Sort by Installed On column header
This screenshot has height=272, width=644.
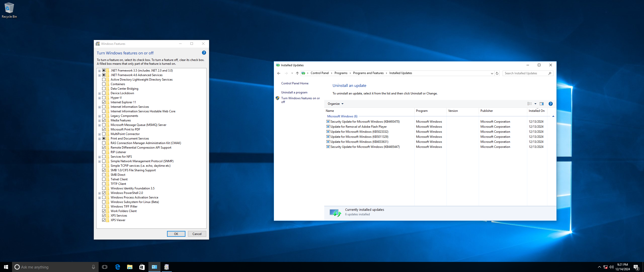[537, 111]
